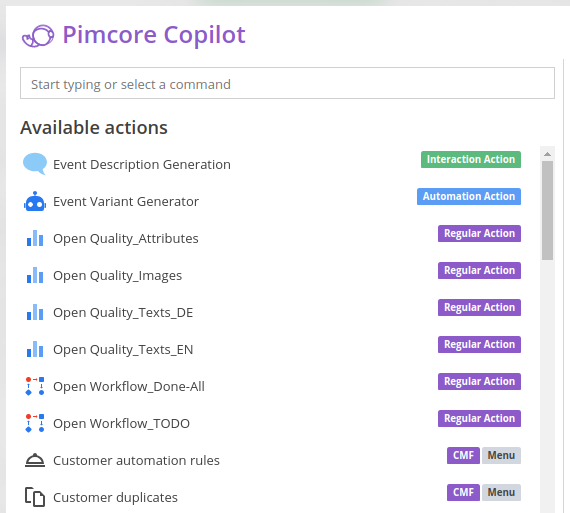This screenshot has width=570, height=513.
Task: Click the actions list scrollbar thumb
Action: click(x=547, y=211)
